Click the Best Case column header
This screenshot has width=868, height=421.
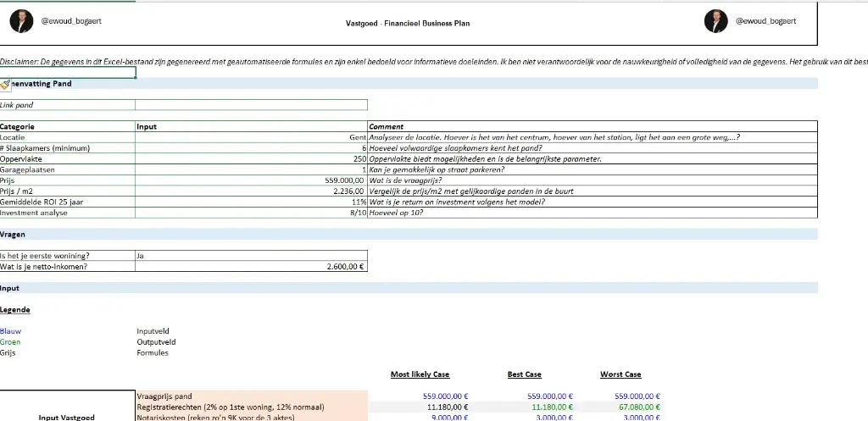pos(524,374)
